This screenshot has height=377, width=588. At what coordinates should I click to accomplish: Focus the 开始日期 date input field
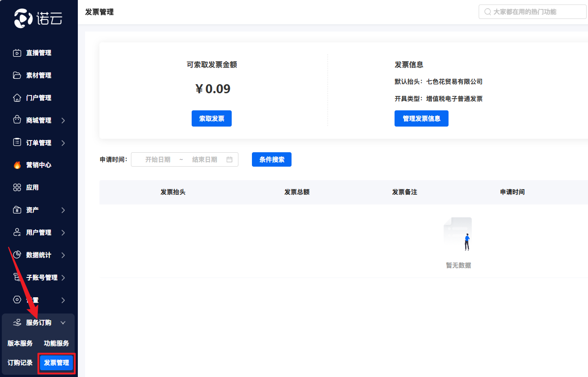(x=158, y=159)
